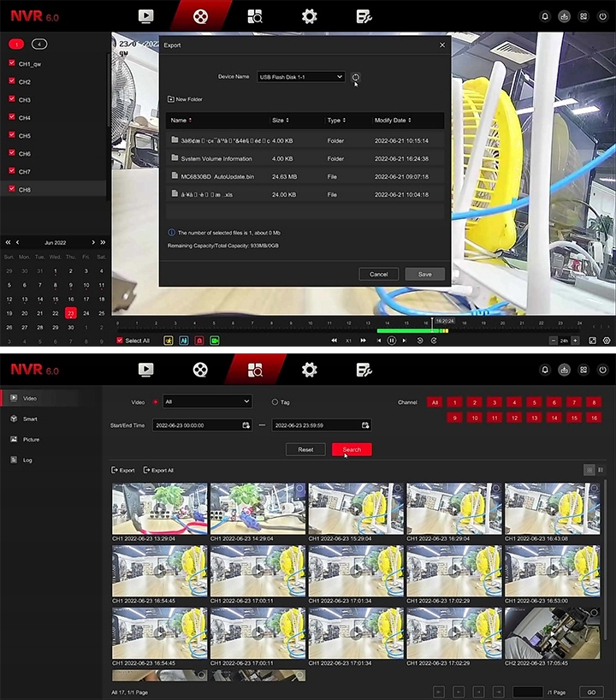616x700 pixels.
Task: Toggle the Select All checkbox
Action: tap(120, 341)
